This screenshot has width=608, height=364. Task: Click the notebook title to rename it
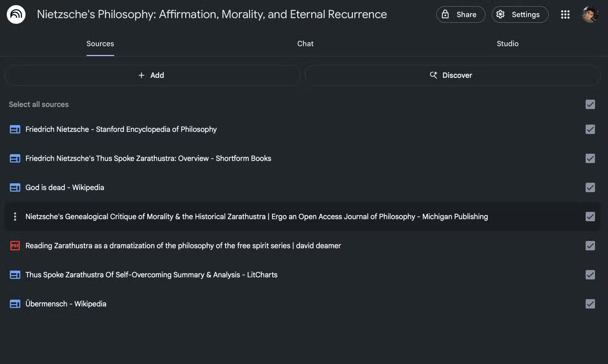coord(212,14)
